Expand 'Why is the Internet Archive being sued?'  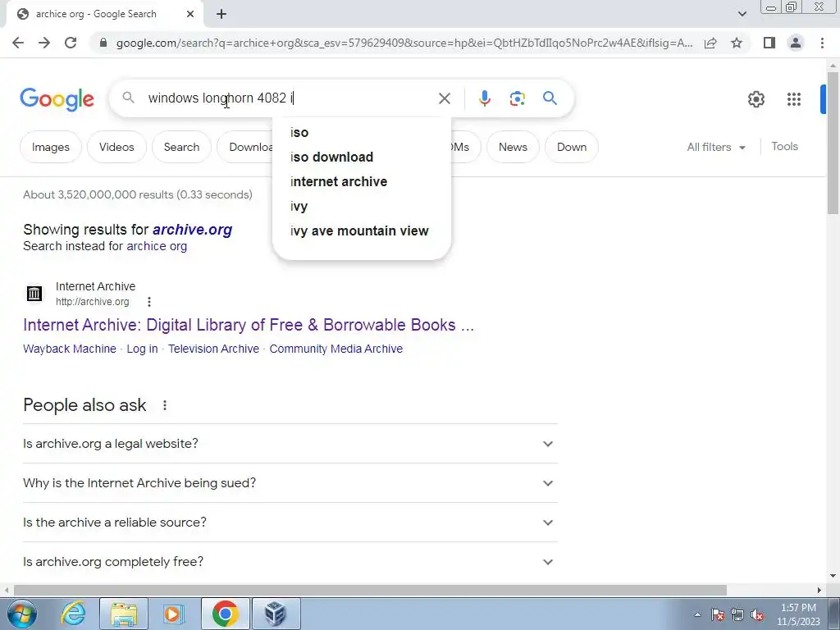[290, 482]
